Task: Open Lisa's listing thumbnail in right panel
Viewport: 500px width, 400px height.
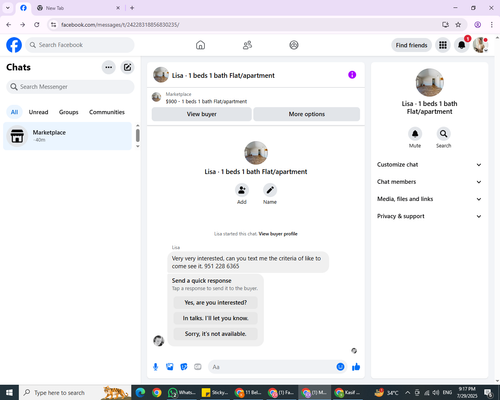Action: tap(429, 82)
